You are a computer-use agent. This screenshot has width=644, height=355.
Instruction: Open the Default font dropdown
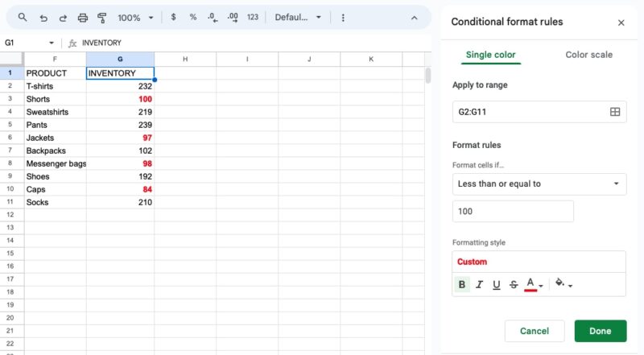click(x=298, y=17)
